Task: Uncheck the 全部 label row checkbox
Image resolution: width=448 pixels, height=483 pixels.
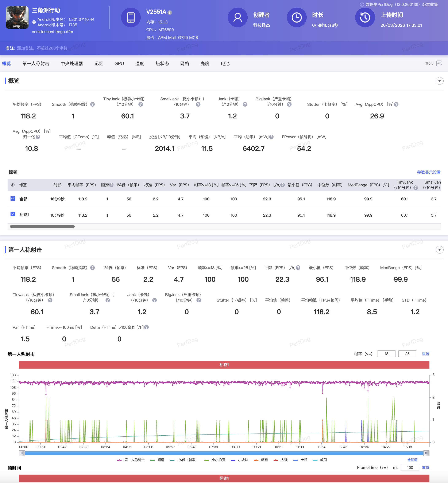Action: pos(13,199)
